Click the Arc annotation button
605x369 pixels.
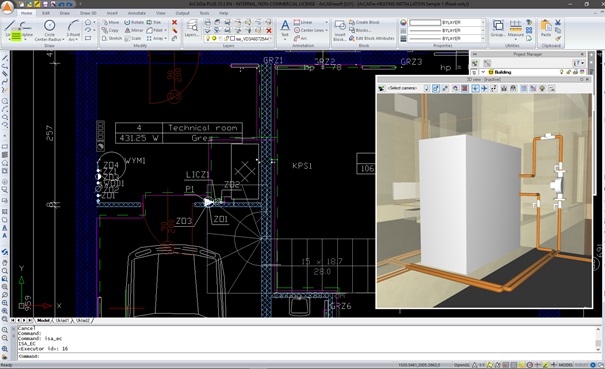click(x=300, y=38)
